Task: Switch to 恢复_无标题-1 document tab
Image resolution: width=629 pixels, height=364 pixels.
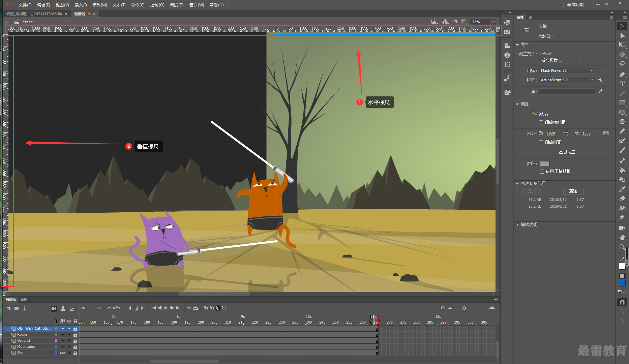Action: (34, 14)
